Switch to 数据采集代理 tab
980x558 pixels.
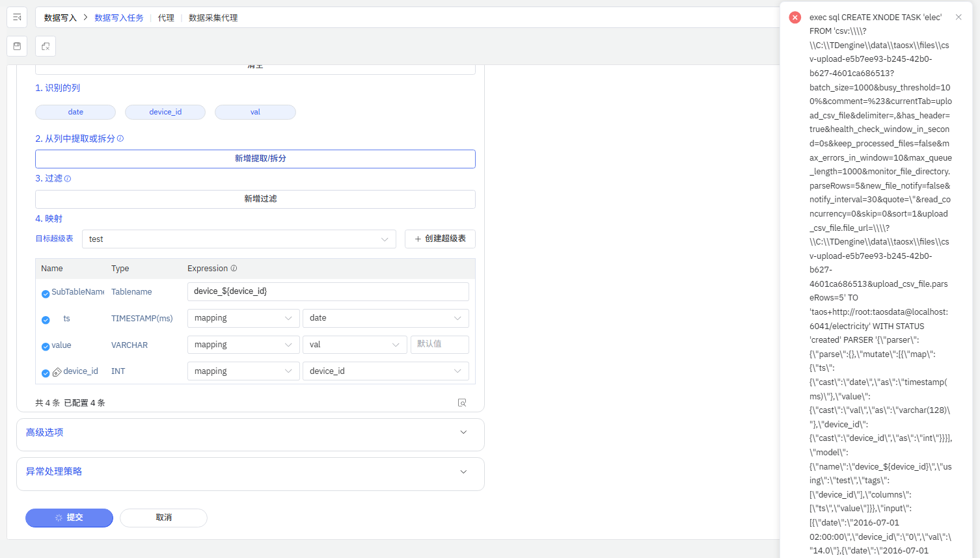click(213, 18)
